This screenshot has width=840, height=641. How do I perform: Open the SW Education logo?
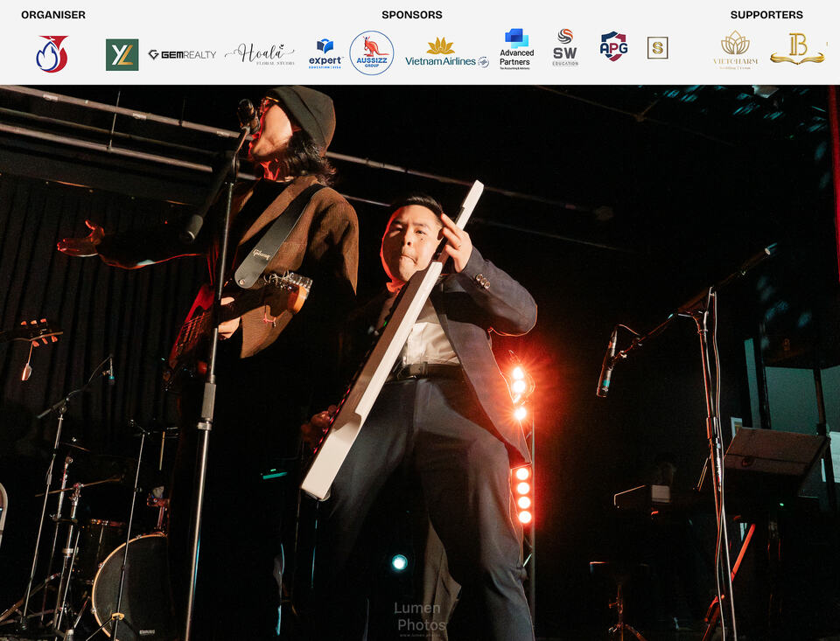click(565, 48)
